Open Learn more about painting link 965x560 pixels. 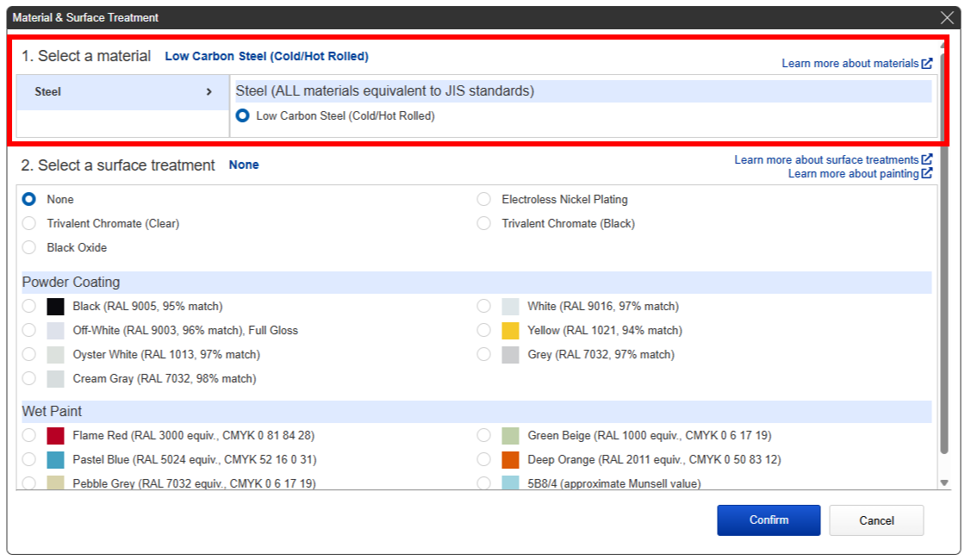[853, 174]
